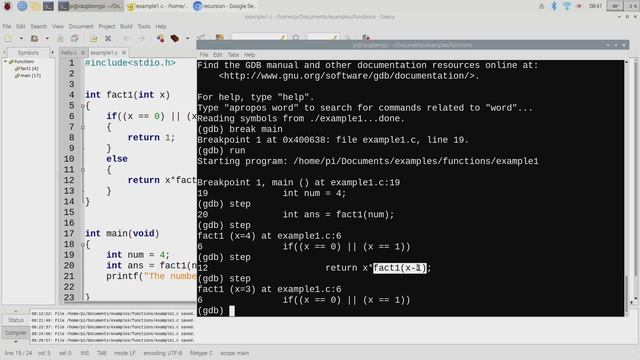Open the terminal window's File menu
The image size is (640, 360).
point(204,55)
